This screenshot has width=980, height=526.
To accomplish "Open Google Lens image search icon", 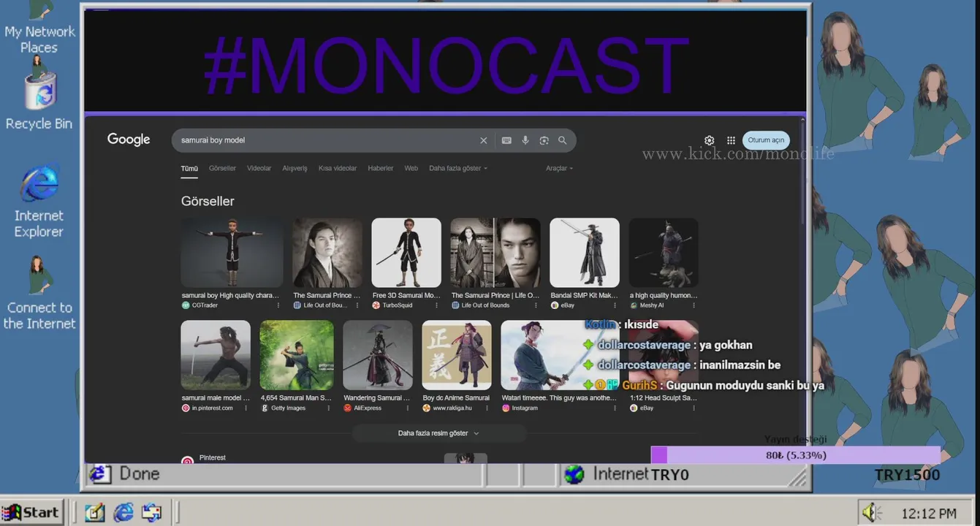I will [x=544, y=140].
